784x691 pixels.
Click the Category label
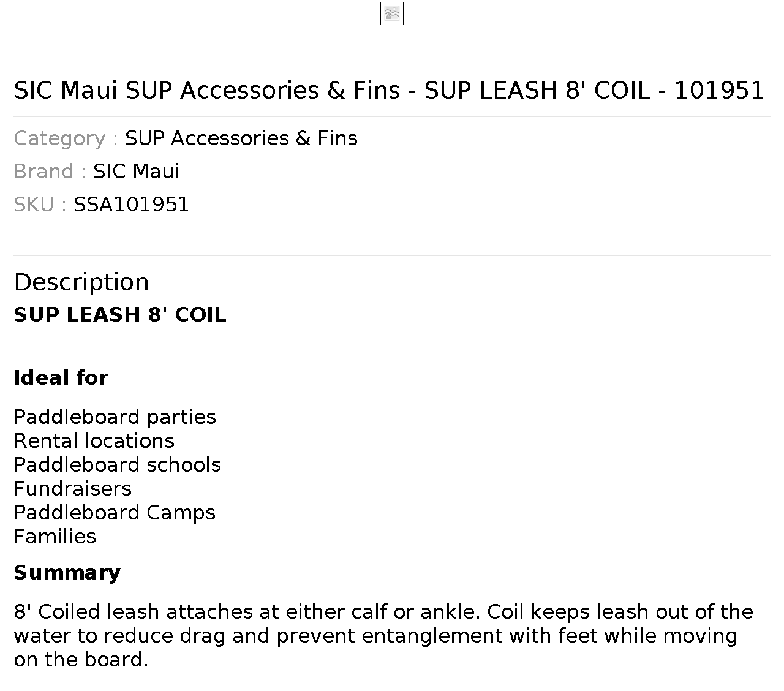[x=66, y=138]
